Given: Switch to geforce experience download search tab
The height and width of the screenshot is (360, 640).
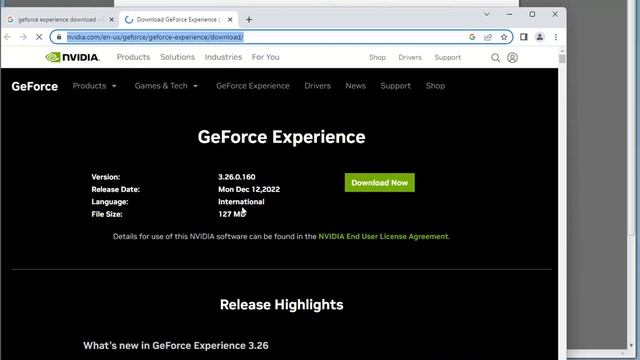Looking at the screenshot, I should [59, 20].
